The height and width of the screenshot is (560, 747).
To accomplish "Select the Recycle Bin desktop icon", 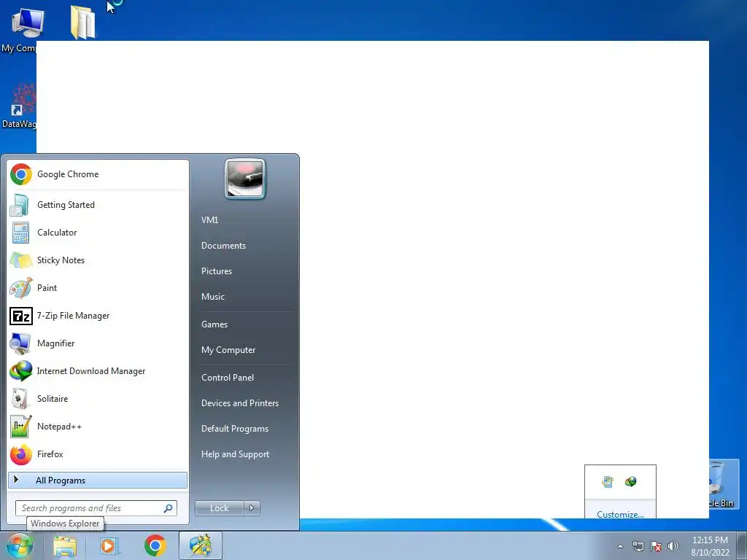I will pyautogui.click(x=724, y=485).
